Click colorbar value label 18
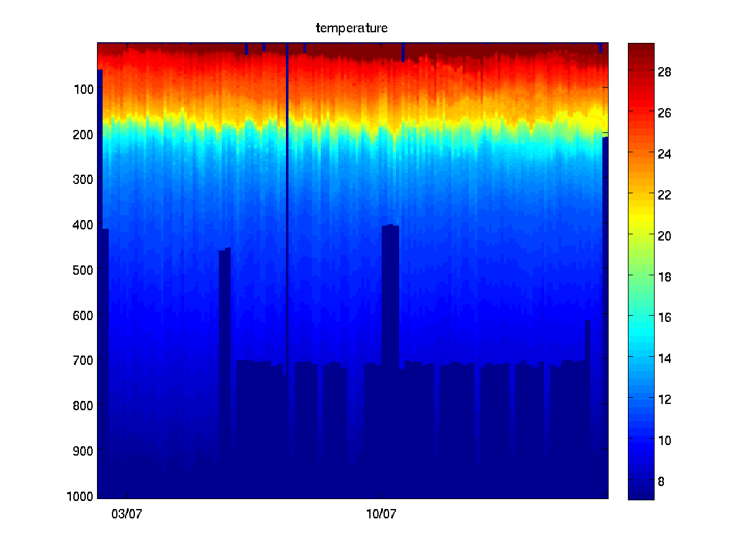Viewport: 746px width, 560px height. [x=665, y=276]
